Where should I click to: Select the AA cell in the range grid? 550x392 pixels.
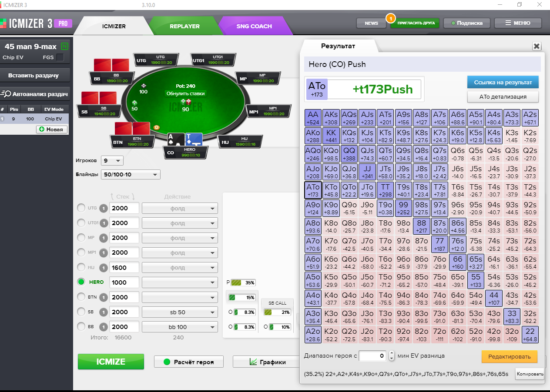313,117
